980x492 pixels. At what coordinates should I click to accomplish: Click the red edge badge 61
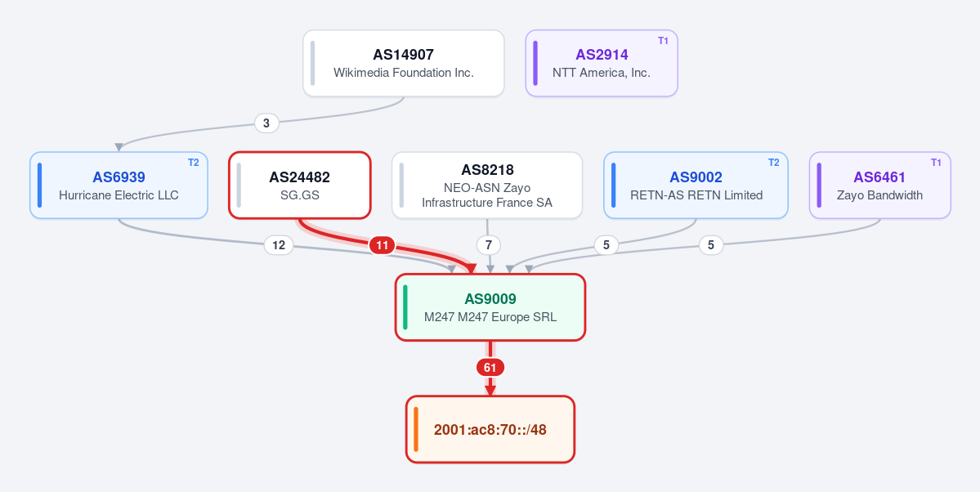tap(490, 368)
